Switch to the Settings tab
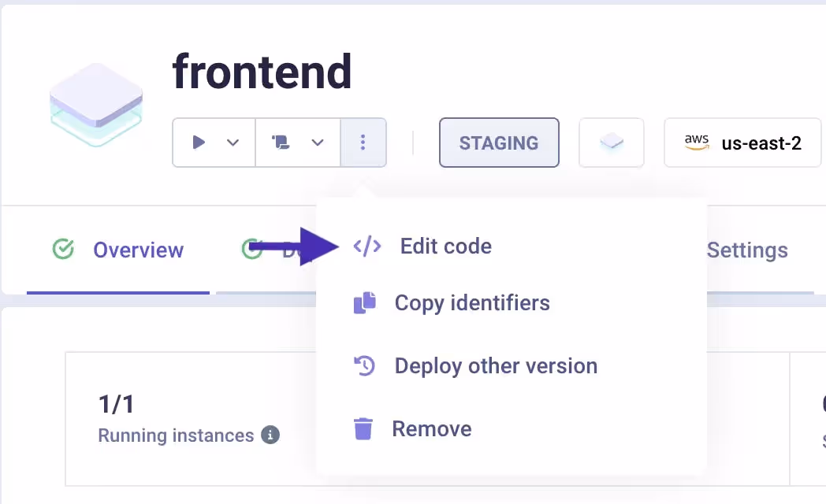The height and width of the screenshot is (504, 826). click(746, 250)
